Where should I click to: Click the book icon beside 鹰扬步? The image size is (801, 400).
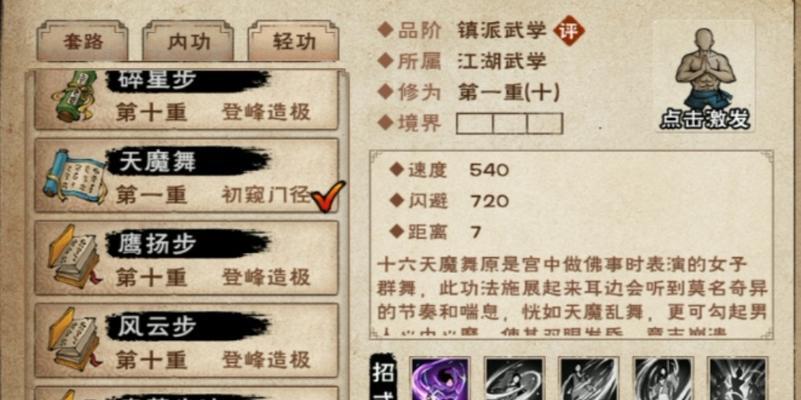pos(74,257)
